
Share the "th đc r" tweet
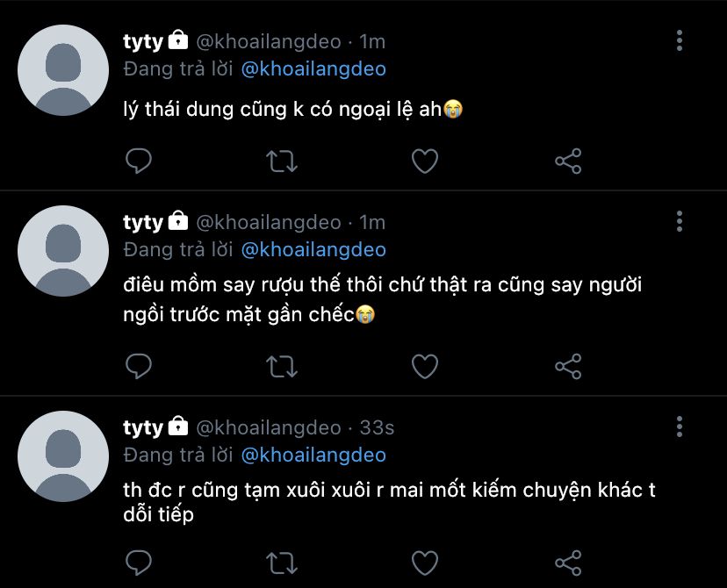coord(568,562)
